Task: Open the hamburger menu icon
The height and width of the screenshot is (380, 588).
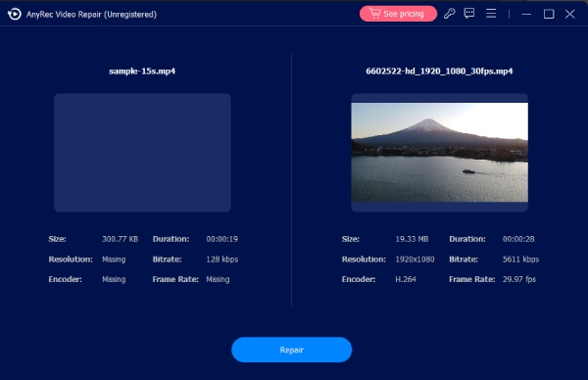Action: [x=491, y=14]
